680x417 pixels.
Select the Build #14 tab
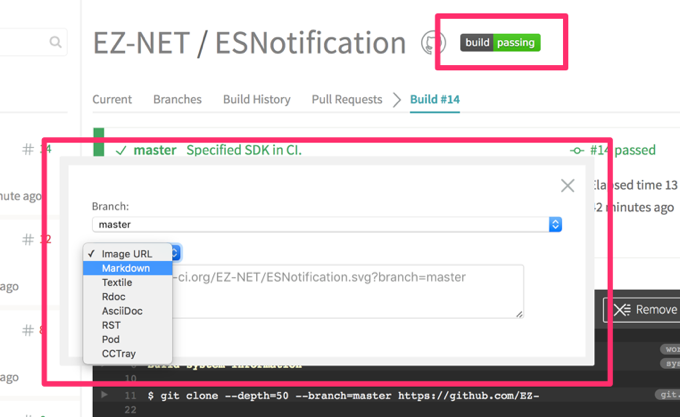[435, 99]
